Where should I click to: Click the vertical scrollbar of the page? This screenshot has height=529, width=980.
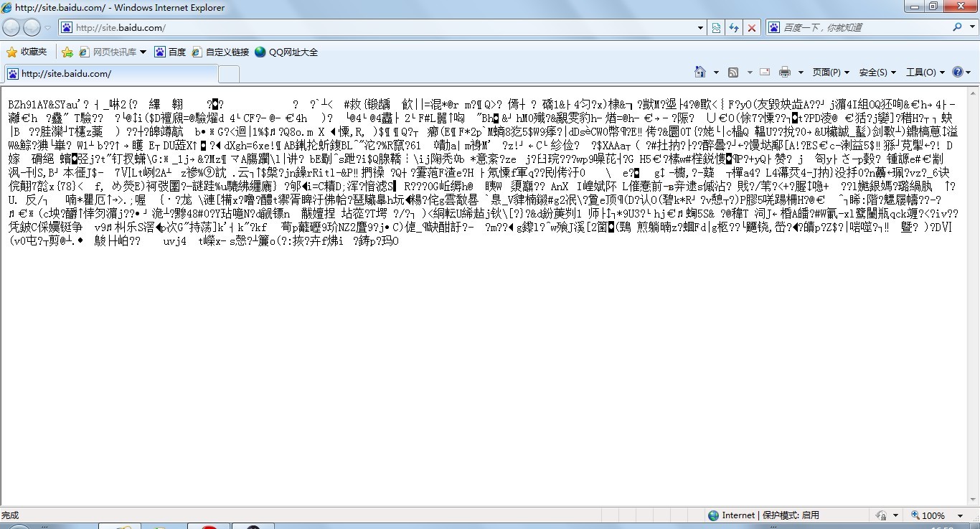coord(974,296)
